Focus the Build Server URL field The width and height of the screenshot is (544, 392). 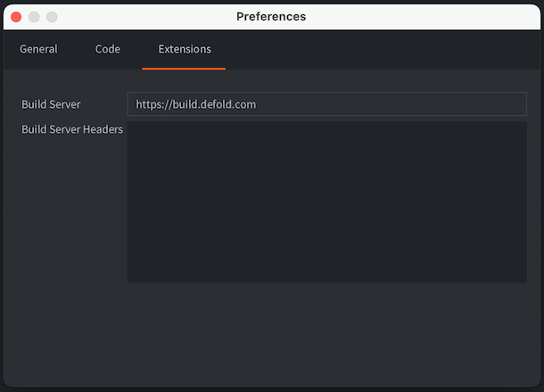[326, 104]
